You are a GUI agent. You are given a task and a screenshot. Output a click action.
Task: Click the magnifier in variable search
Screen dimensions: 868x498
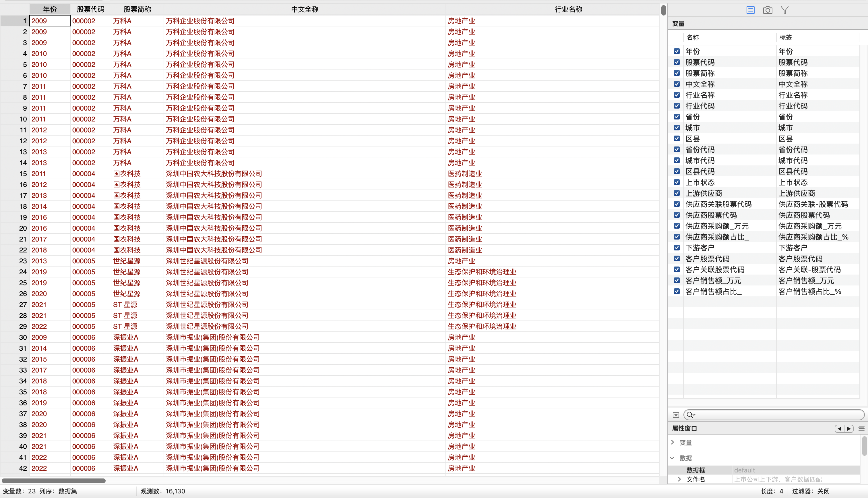tap(690, 415)
